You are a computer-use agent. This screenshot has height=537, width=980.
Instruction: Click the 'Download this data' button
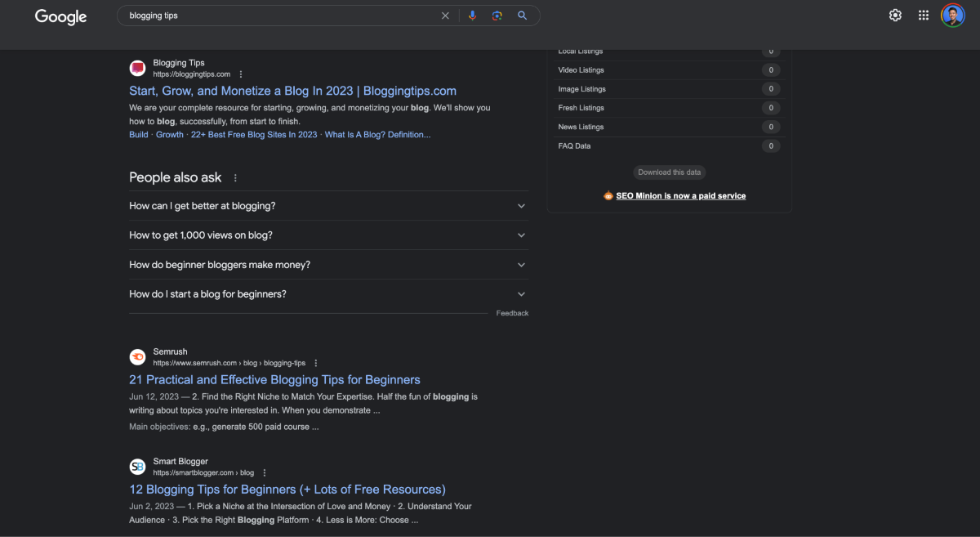pos(670,172)
